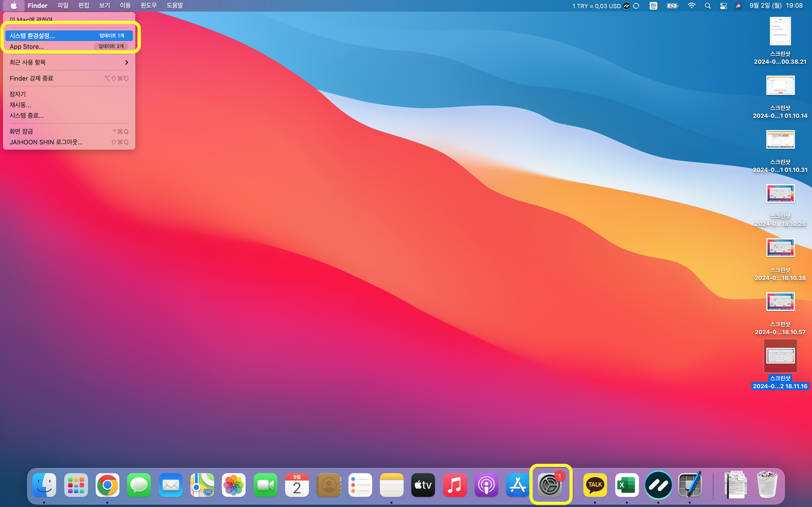Open the 이동 menu in the menu bar
The width and height of the screenshot is (812, 507).
point(125,6)
